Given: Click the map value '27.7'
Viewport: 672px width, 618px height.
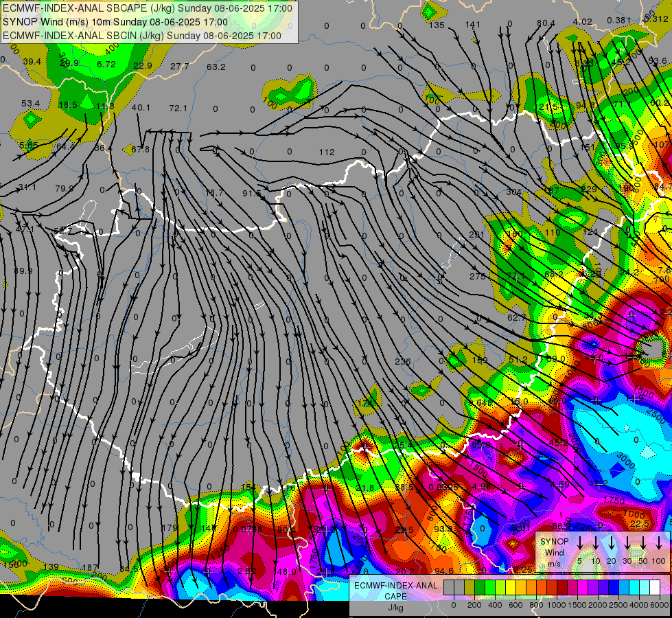Looking at the screenshot, I should pos(179,66).
